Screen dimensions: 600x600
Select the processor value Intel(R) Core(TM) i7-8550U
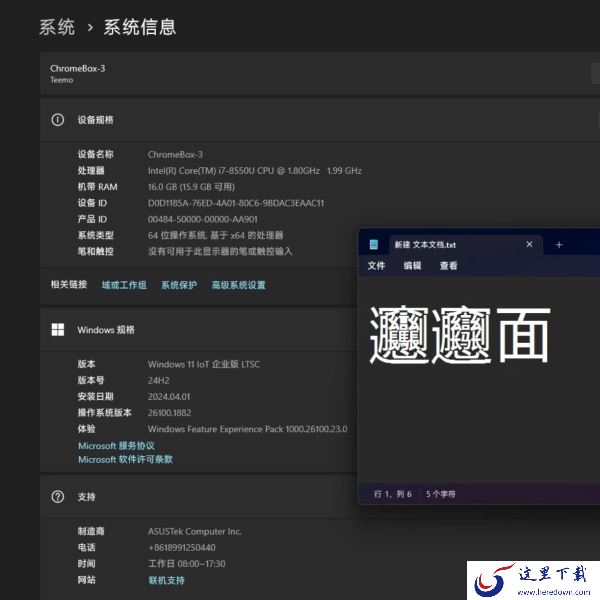tap(255, 171)
